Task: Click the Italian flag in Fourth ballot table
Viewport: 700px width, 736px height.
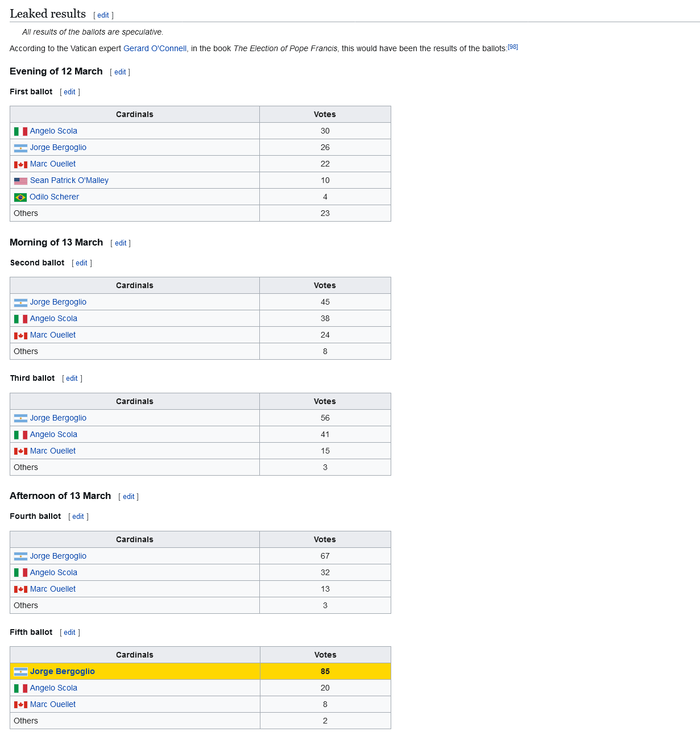Action: click(20, 573)
